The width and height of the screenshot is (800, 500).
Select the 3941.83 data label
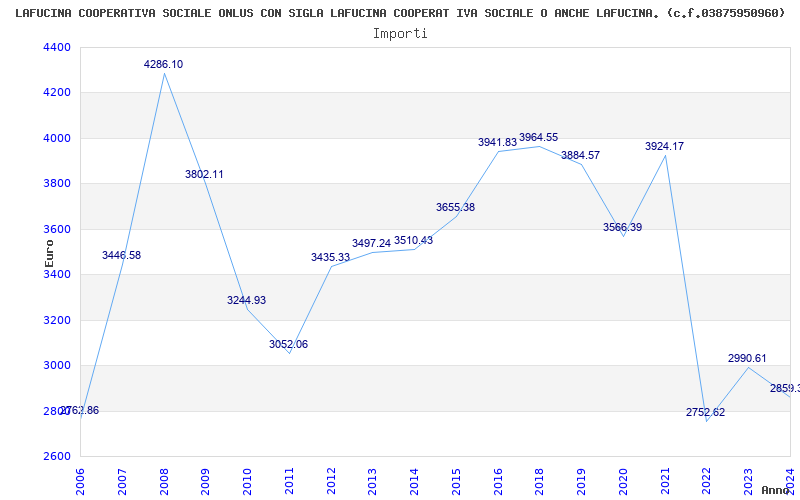tap(497, 142)
